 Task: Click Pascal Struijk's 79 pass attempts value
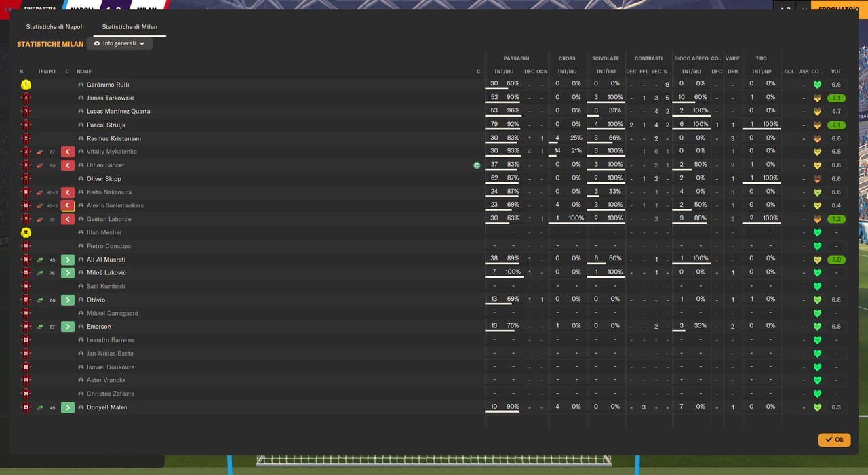494,124
